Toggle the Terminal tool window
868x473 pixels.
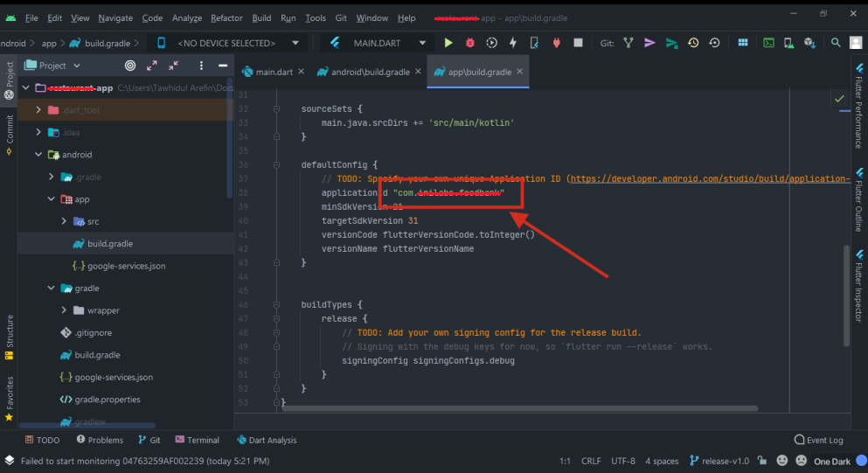(197, 440)
